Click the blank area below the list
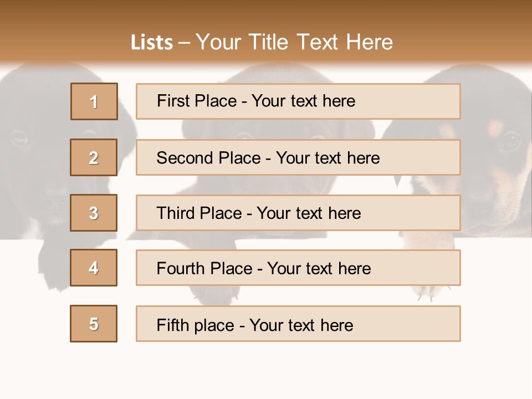Image resolution: width=532 pixels, height=399 pixels. point(266,371)
